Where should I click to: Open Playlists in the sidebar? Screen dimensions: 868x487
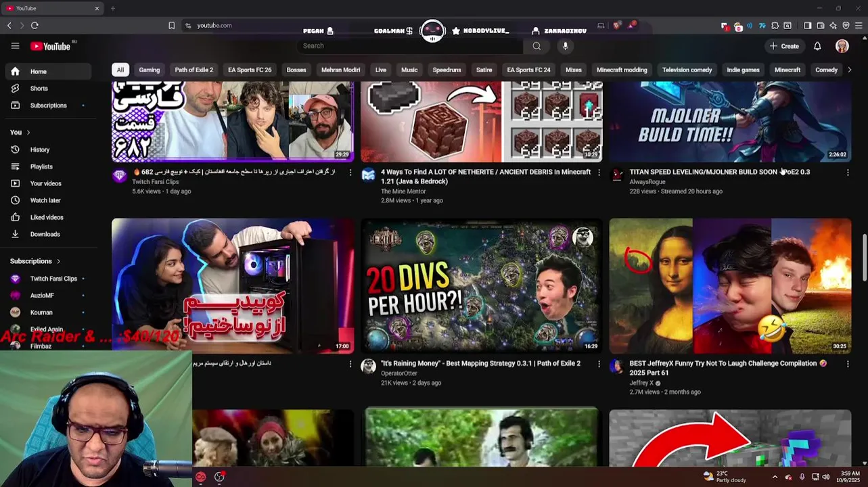pos(48,166)
